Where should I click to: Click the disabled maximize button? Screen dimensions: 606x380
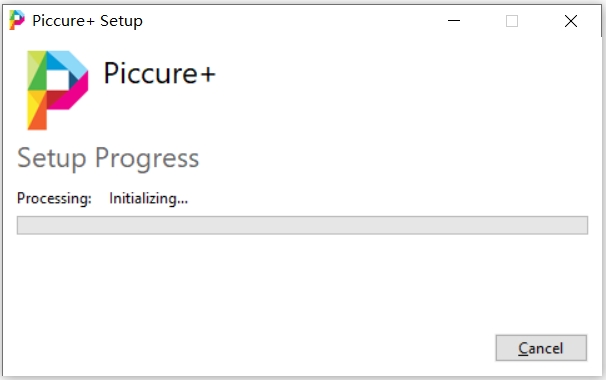[512, 21]
